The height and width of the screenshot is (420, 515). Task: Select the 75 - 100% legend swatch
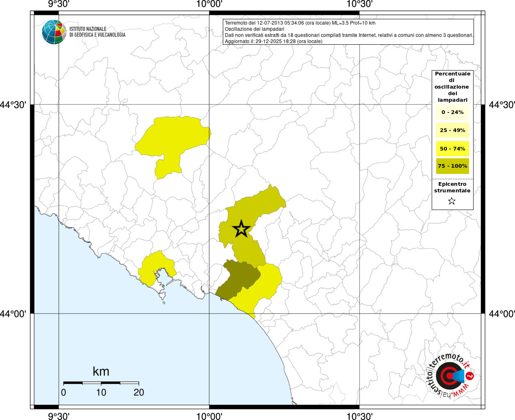pyautogui.click(x=452, y=166)
